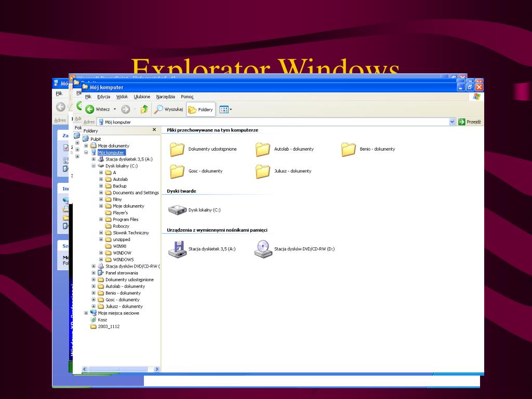The width and height of the screenshot is (532, 399).
Task: Select Gosc - dokumenty in folder tree
Action: point(122,300)
